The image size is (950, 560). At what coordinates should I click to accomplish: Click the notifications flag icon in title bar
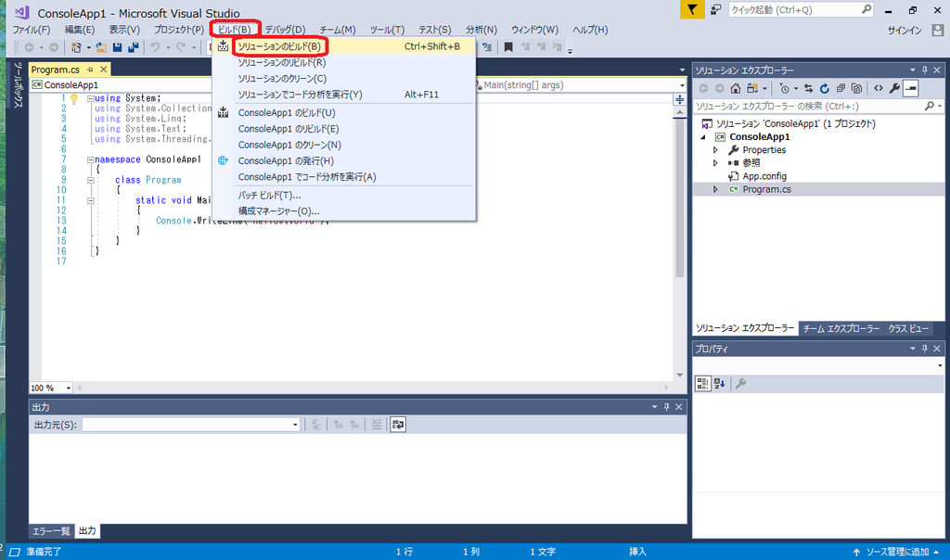click(x=692, y=9)
